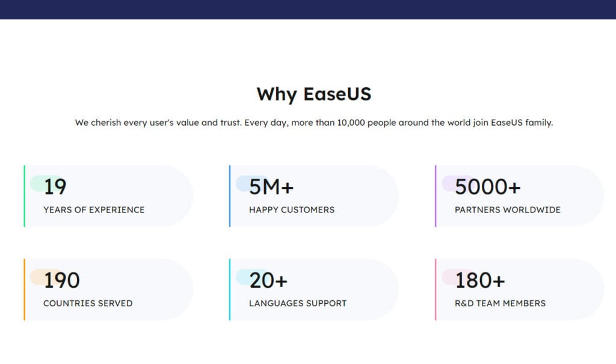Screen dimensions: 616x364
Task: Click the PARTNERS WORLDWIDE label
Action: pyautogui.click(x=508, y=210)
